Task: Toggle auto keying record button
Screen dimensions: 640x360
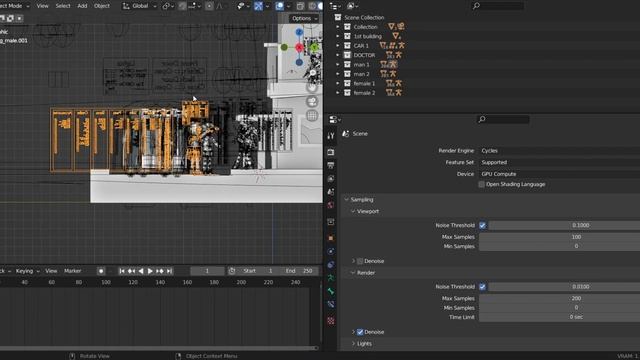Action: point(101,271)
